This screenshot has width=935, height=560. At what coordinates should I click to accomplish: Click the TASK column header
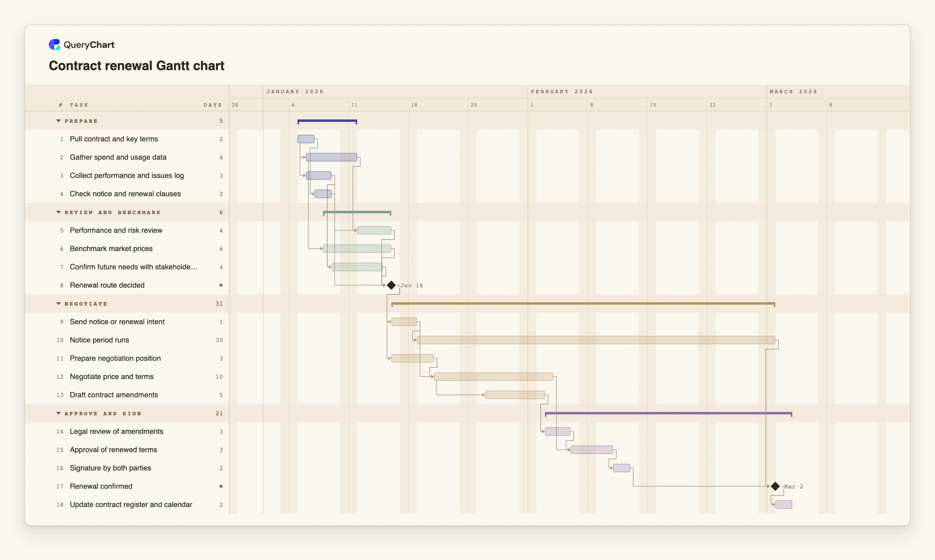(79, 105)
